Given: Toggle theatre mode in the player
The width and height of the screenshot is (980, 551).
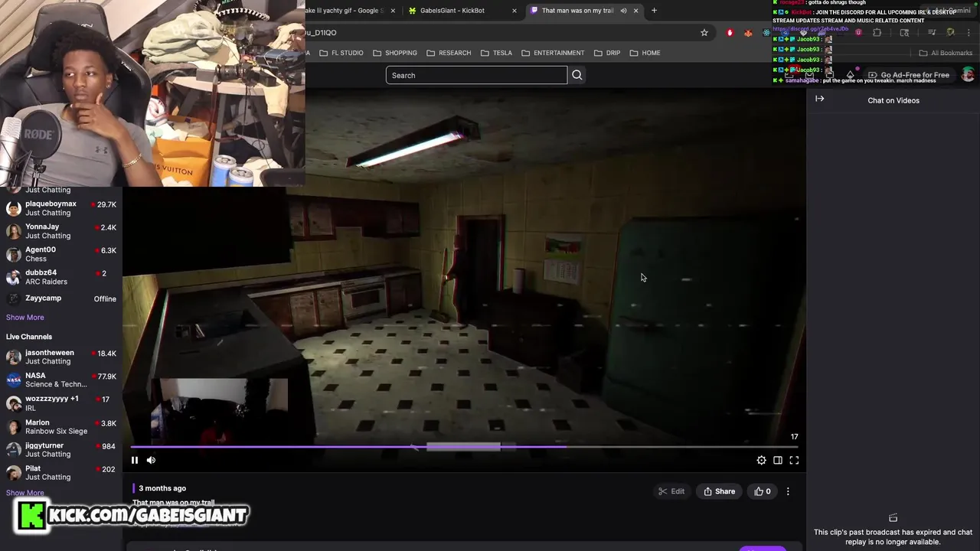Looking at the screenshot, I should [x=777, y=460].
